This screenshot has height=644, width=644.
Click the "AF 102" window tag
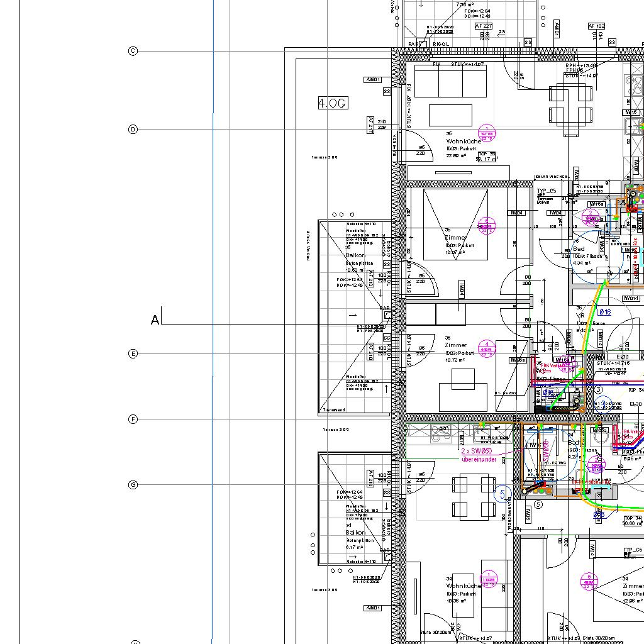point(597,26)
